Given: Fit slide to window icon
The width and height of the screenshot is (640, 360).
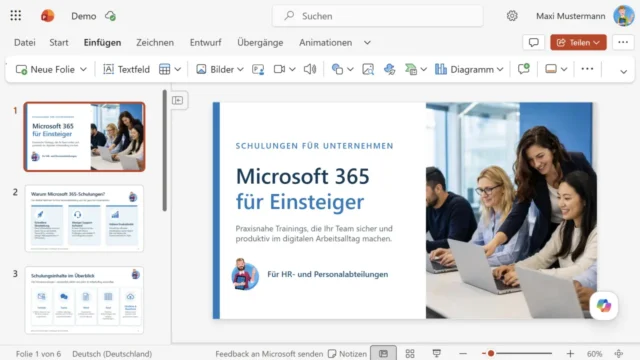Looking at the screenshot, I should pos(619,353).
